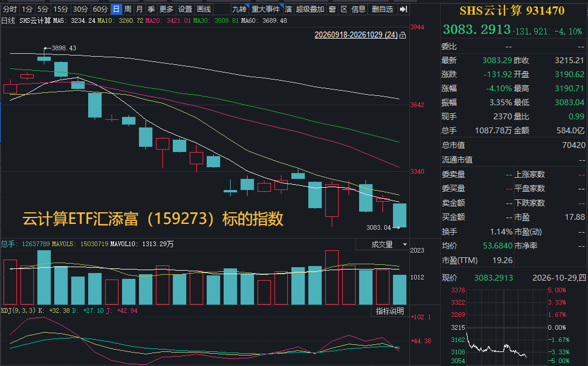The image size is (588, 366).
Task: Click the MA10: 3260.72 label
Action: [120, 20]
